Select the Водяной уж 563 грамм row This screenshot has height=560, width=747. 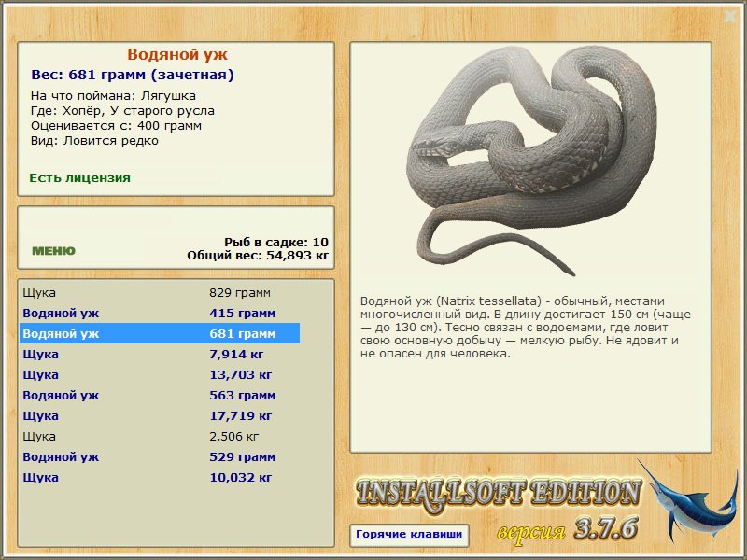pyautogui.click(x=160, y=395)
